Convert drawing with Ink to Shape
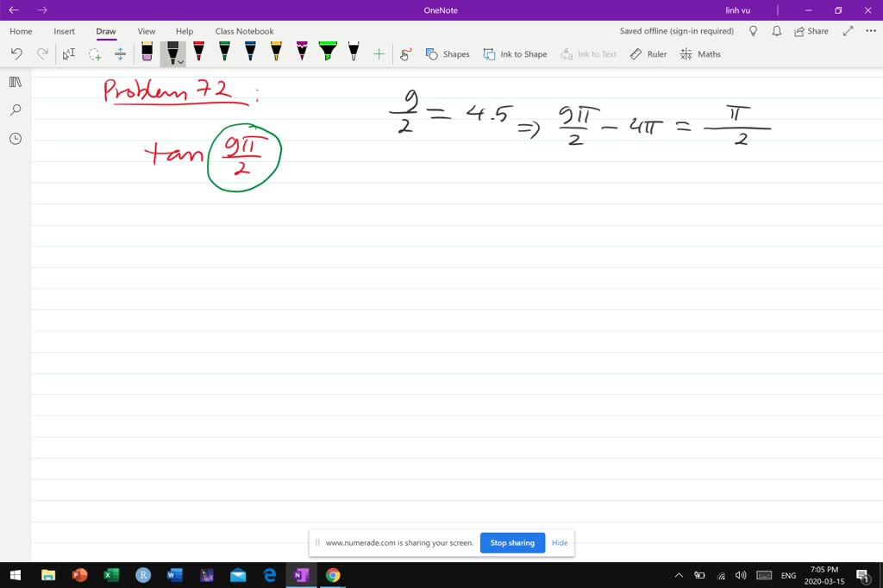883x588 pixels. coord(515,53)
